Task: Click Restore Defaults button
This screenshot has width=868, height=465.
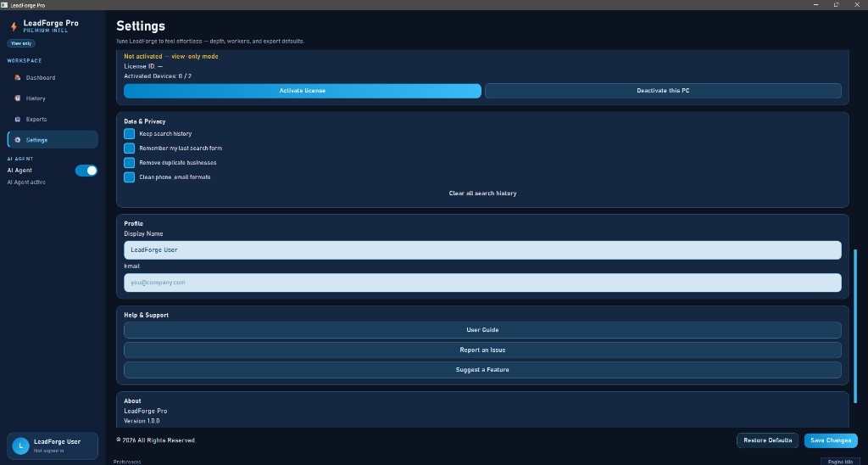Action: pyautogui.click(x=767, y=440)
